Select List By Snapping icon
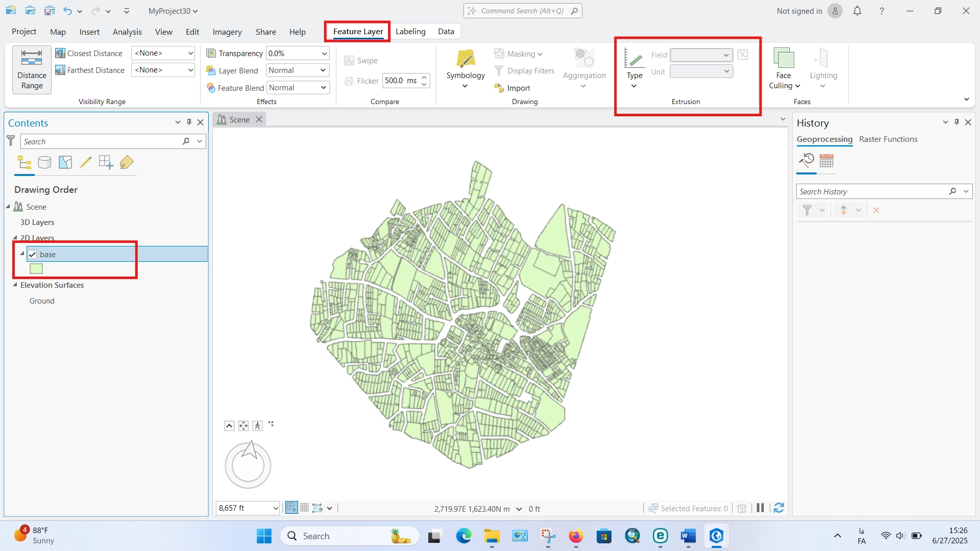980x551 pixels. (x=106, y=163)
